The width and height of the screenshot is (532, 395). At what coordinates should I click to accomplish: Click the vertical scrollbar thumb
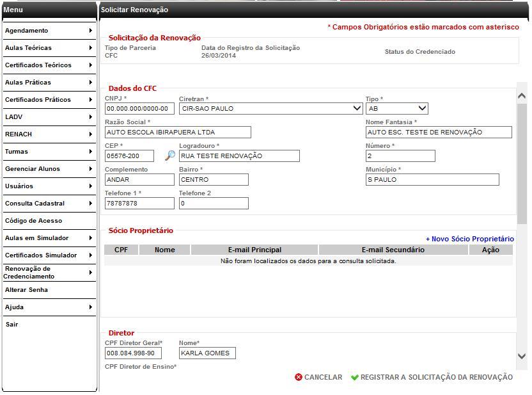point(522,164)
